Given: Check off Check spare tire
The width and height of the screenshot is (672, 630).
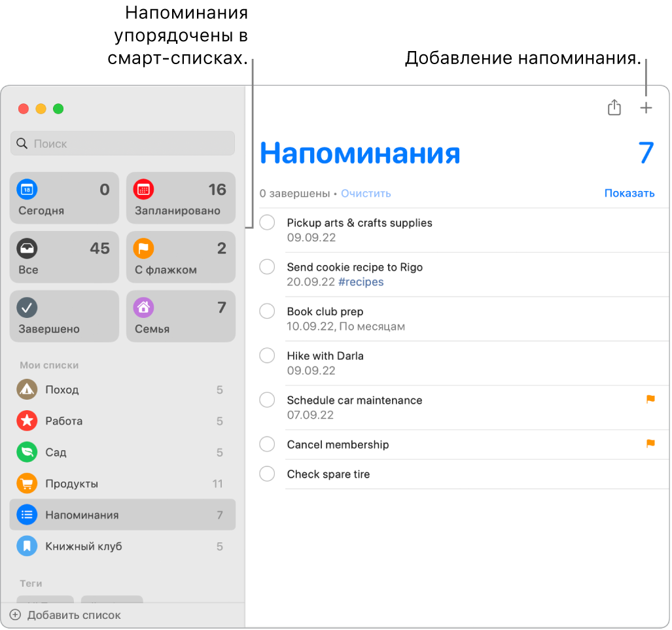Looking at the screenshot, I should coord(267,474).
